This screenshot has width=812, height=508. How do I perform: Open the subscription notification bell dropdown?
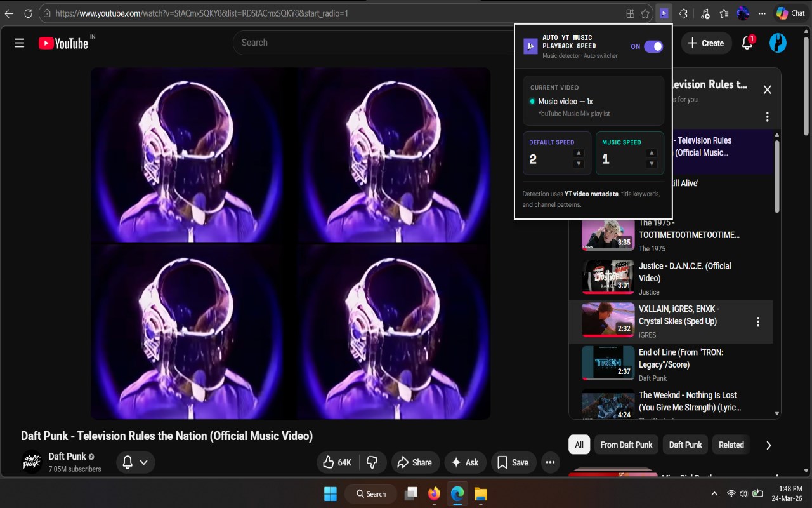click(x=135, y=462)
